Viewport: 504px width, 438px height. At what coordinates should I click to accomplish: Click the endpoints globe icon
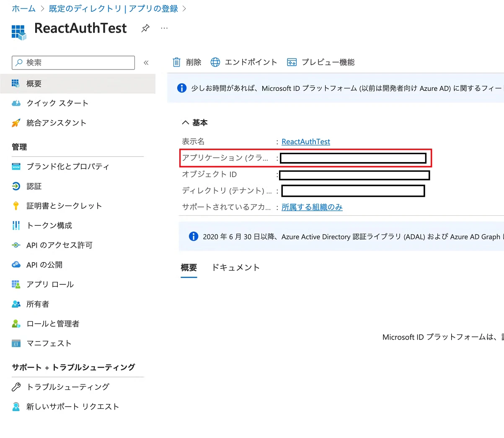tap(215, 62)
